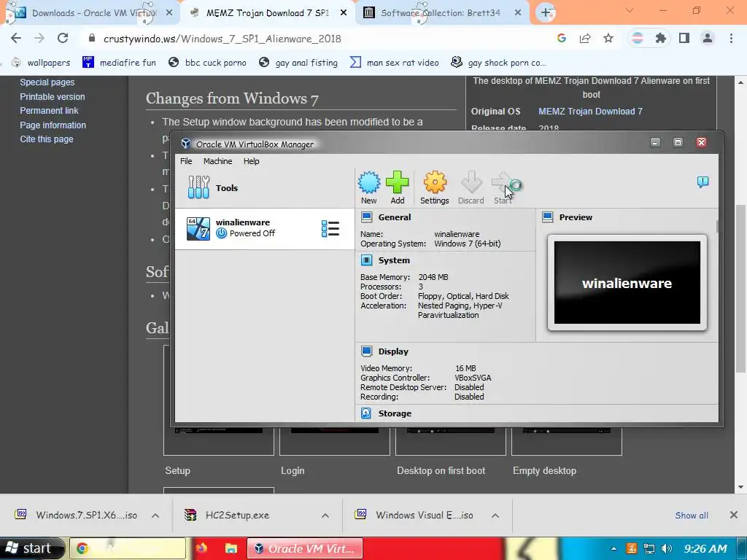Viewport: 747px width, 560px height.
Task: Click the Special pages sidebar link
Action: (47, 82)
